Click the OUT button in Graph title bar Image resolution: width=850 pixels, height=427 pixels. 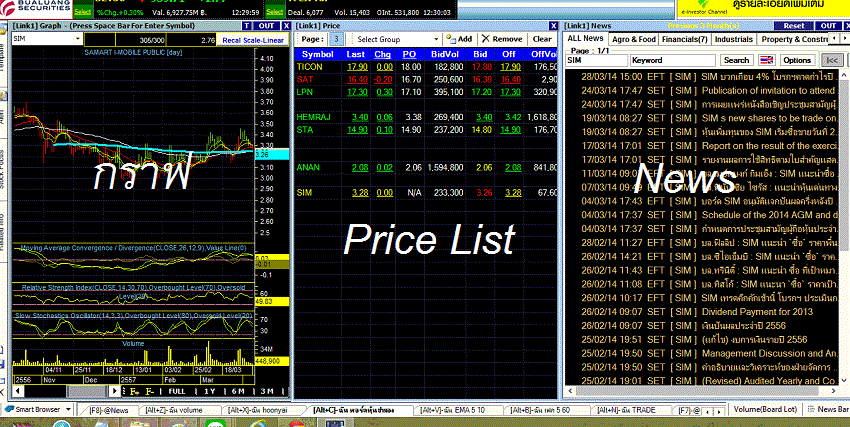tap(266, 25)
